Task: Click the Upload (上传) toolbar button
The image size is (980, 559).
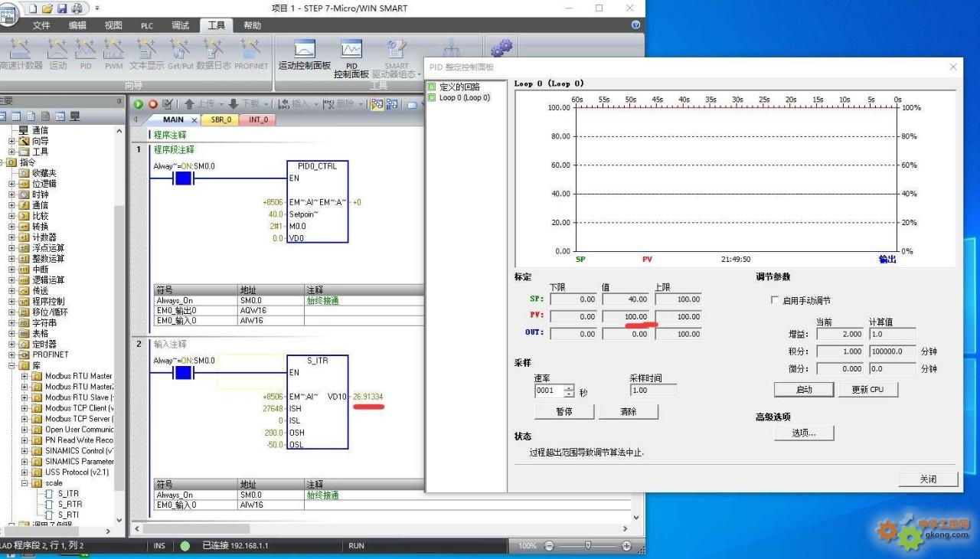Action: (200, 104)
